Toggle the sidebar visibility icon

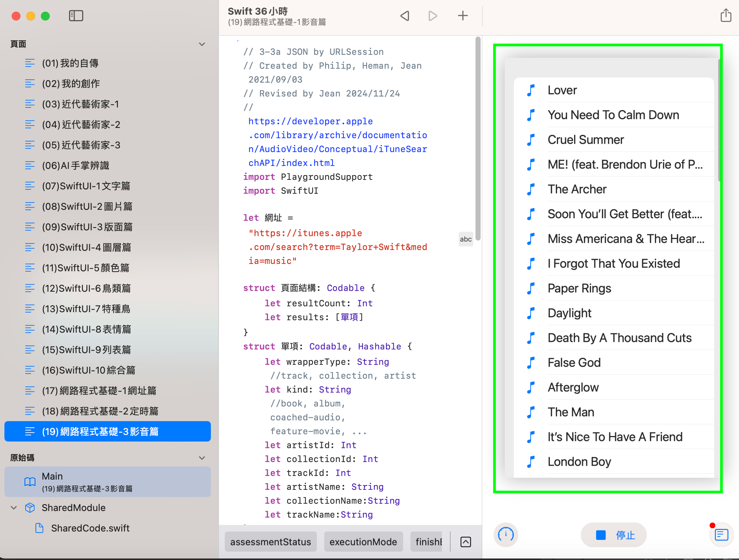(76, 16)
